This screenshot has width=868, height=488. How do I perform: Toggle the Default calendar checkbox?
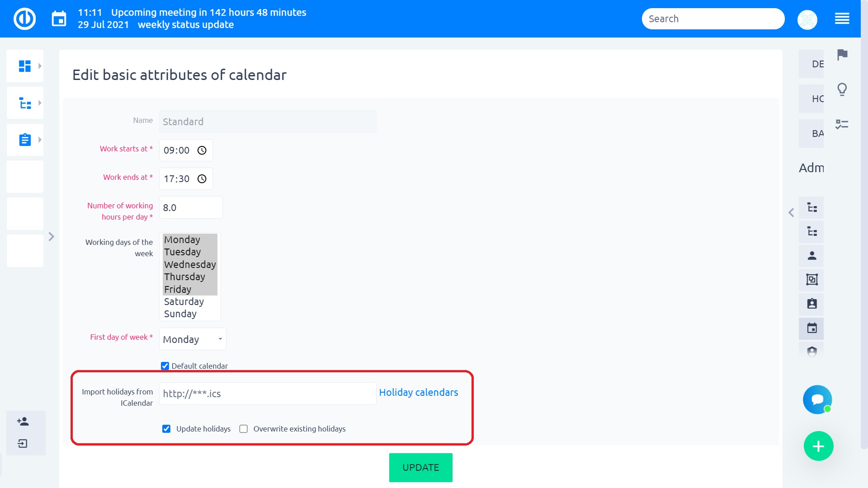tap(165, 366)
